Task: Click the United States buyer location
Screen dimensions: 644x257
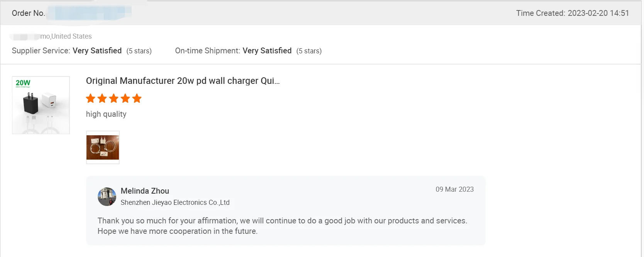Action: point(71,36)
